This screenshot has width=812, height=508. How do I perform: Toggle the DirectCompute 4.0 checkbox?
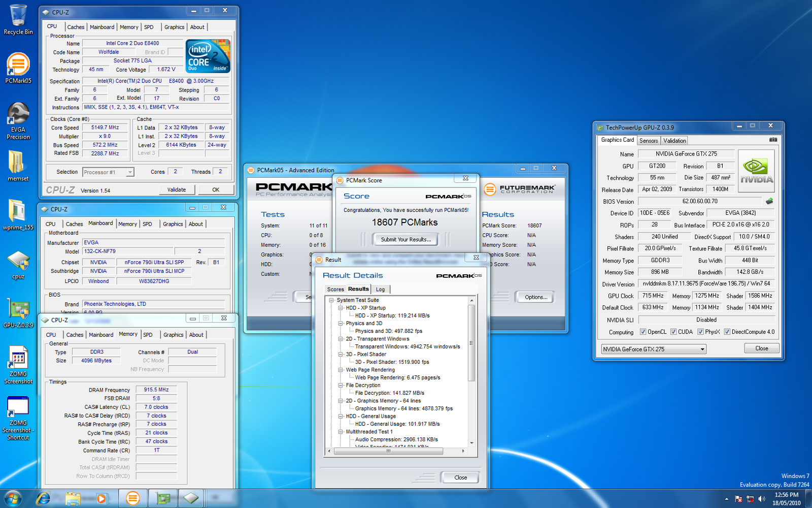pyautogui.click(x=727, y=332)
